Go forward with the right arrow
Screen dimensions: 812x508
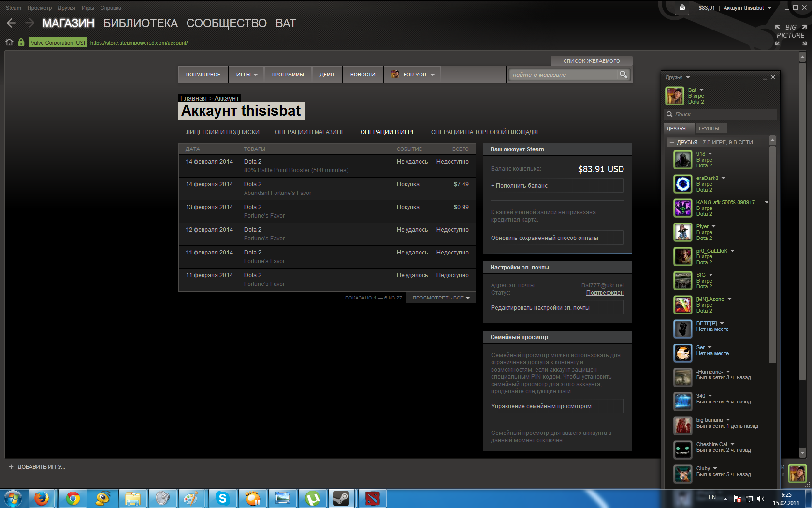click(x=29, y=23)
